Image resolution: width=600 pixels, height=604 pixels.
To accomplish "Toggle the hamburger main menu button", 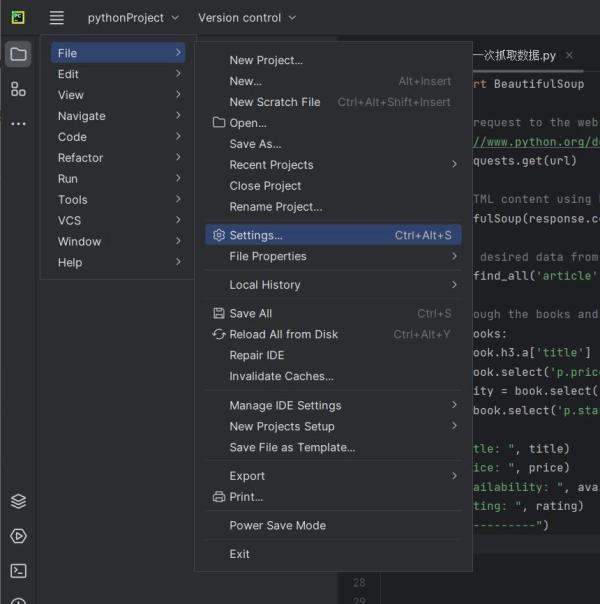I will 57,17.
